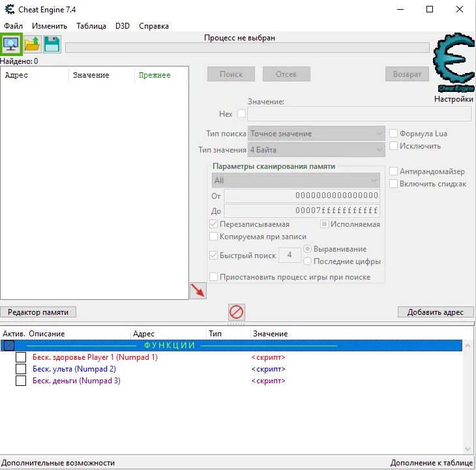
Task: Activate Беск. деньги cheat checkbox
Action: point(21,381)
